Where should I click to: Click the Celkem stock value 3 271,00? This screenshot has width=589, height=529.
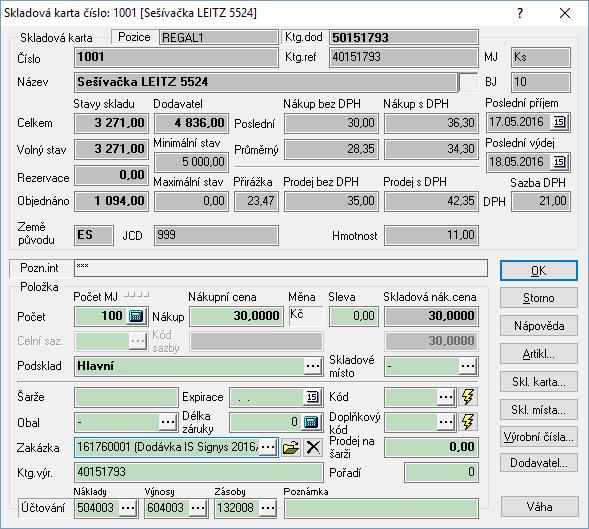pos(112,123)
